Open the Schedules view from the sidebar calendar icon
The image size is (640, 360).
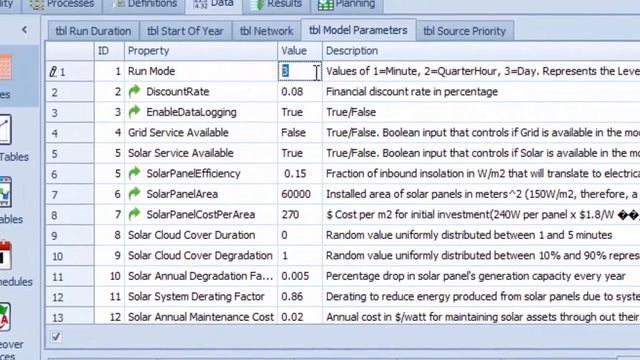tap(5, 256)
